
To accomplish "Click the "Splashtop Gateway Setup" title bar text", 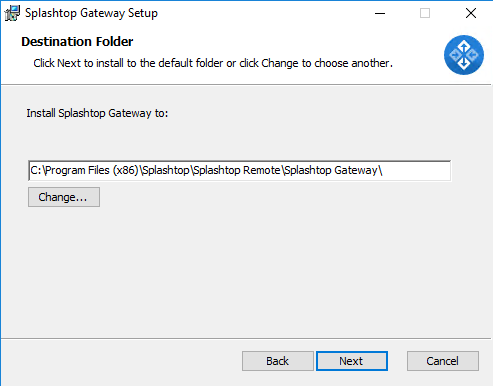I will [x=91, y=13].
